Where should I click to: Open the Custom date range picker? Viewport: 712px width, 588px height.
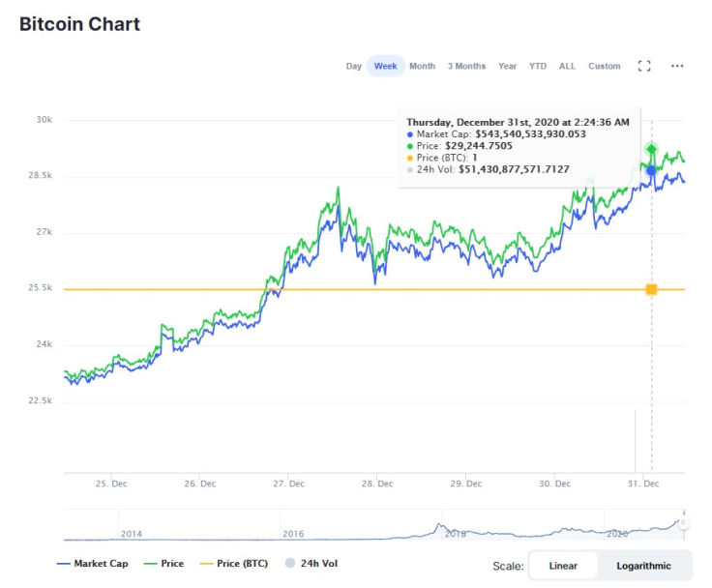pos(605,66)
